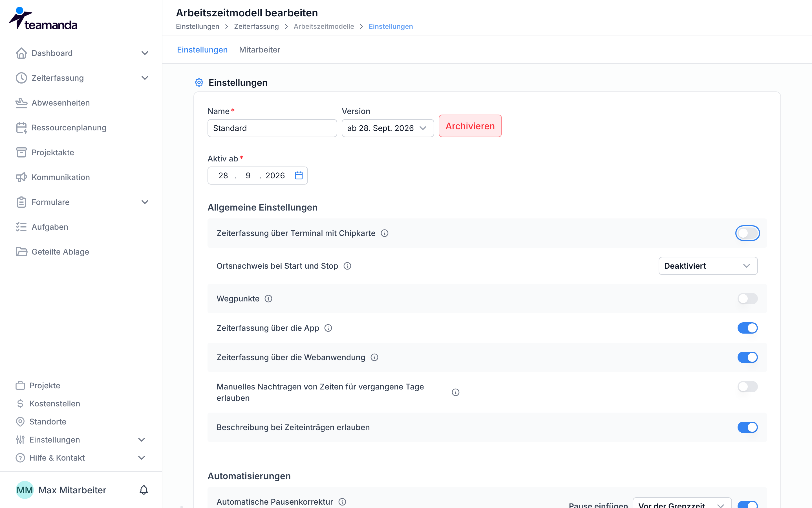
Task: Disable Beschreibung bei Zeiteinträgen erlauben
Action: 747,427
